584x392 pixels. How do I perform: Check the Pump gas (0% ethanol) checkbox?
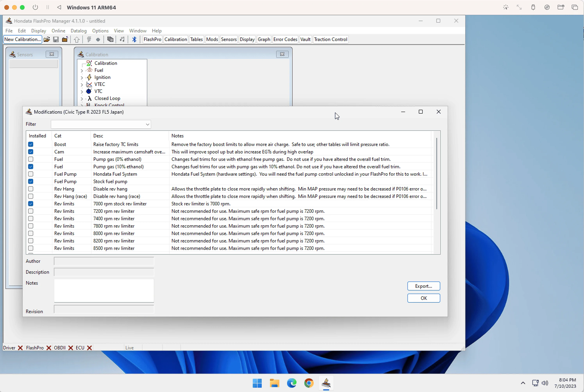tap(31, 159)
